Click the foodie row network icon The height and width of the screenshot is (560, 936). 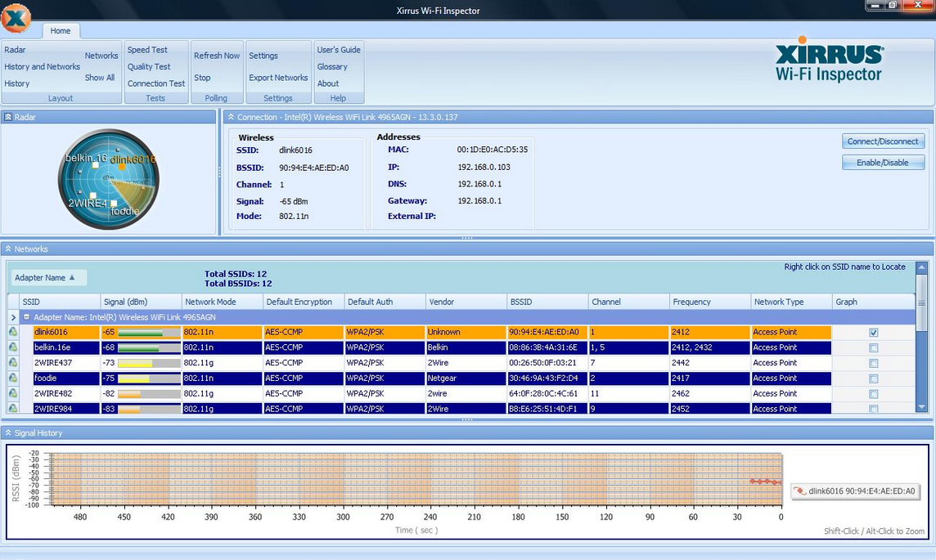13,379
